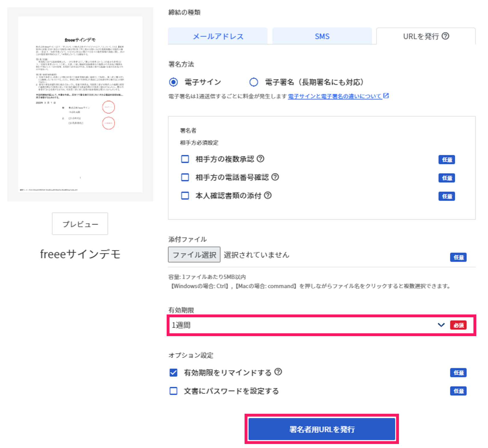Click the プレビュー button

[80, 224]
